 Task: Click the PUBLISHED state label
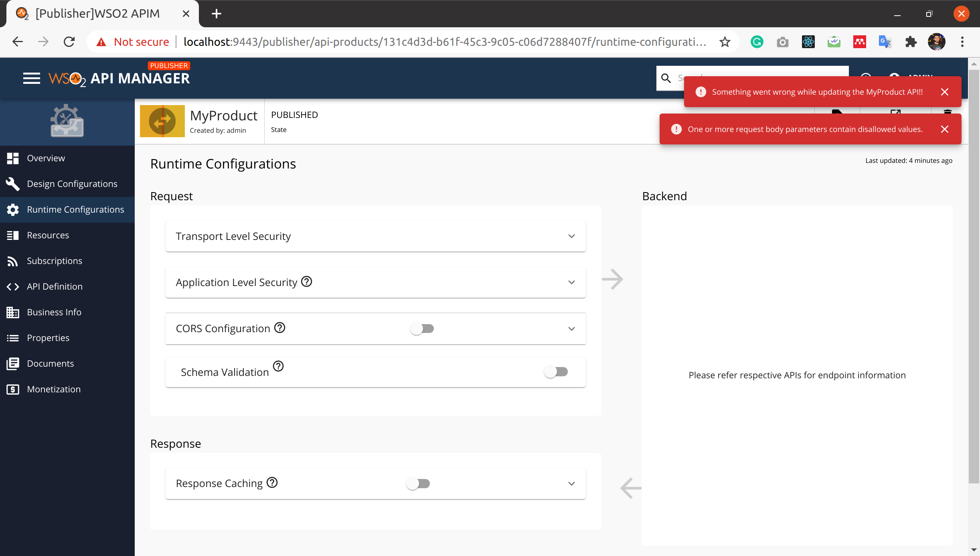[294, 115]
